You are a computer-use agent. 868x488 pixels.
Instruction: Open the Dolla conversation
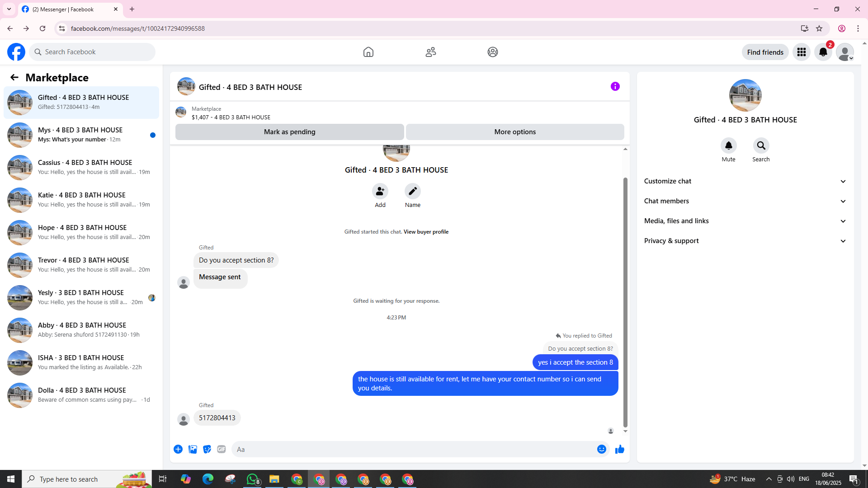(x=81, y=395)
